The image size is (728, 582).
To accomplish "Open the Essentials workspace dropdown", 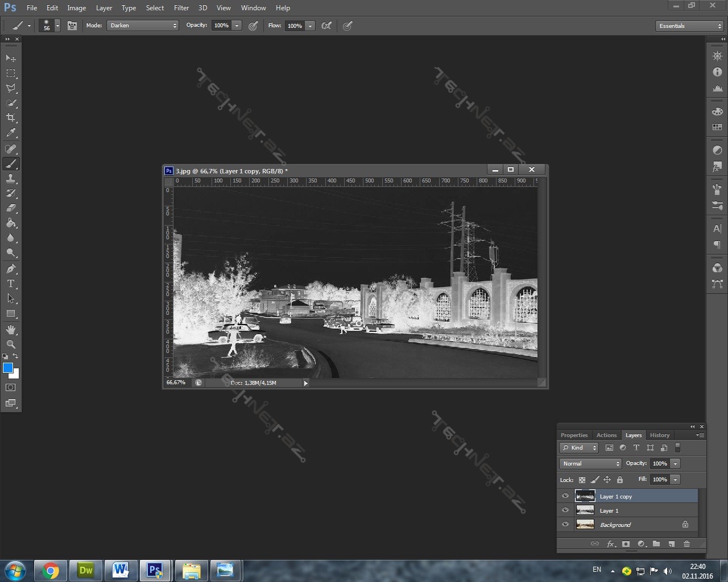I will coord(689,26).
